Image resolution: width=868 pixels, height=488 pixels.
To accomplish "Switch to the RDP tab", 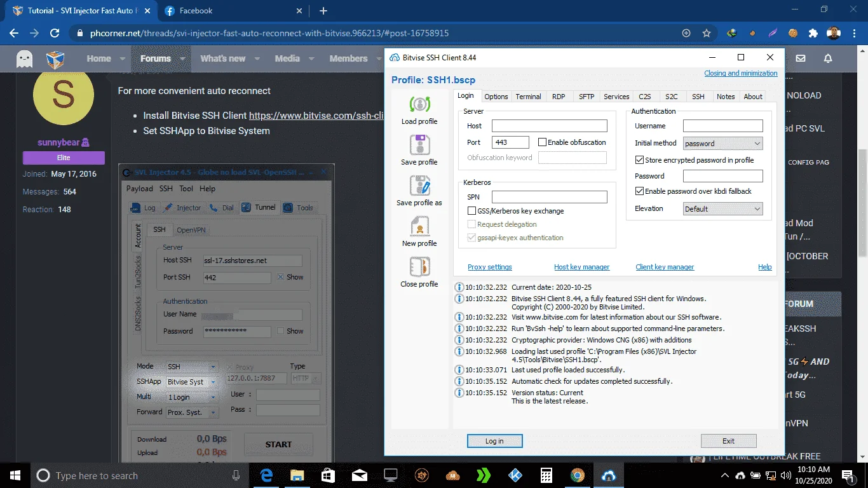I will 559,97.
